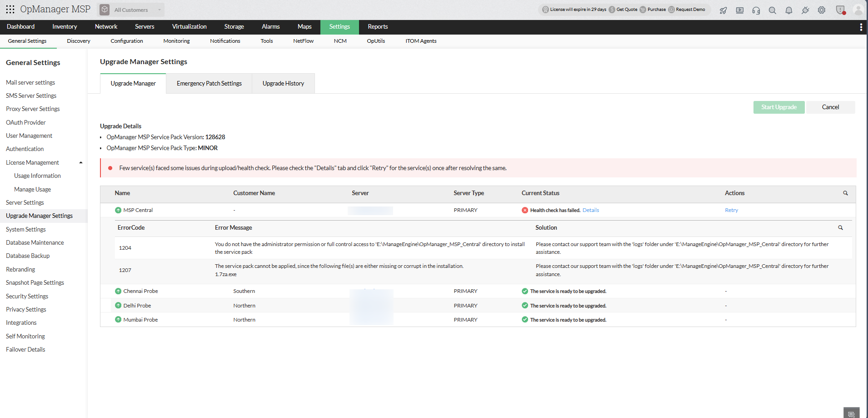Click the Get Quote link

coord(627,10)
